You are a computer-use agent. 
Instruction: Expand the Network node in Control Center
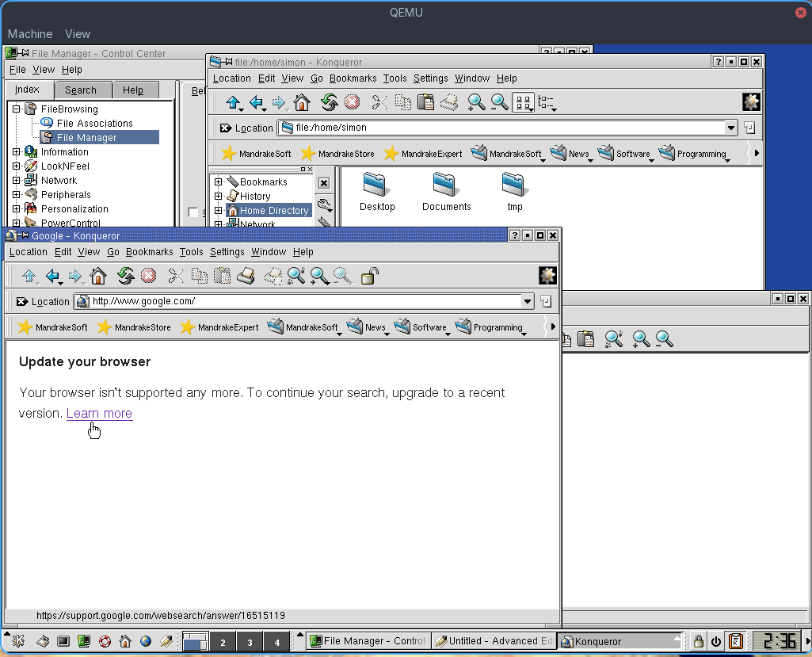[x=16, y=181]
